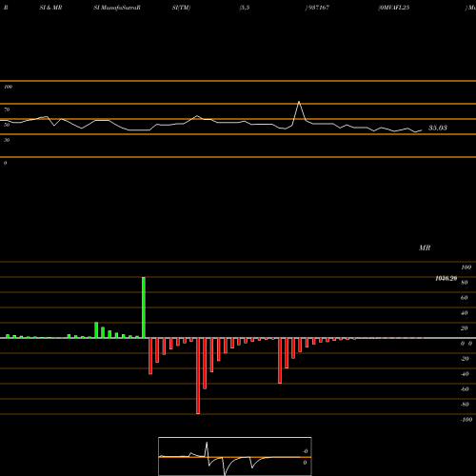Click the 'SI & MR' header text
Screen dimensions: 476x476
(50, 8)
